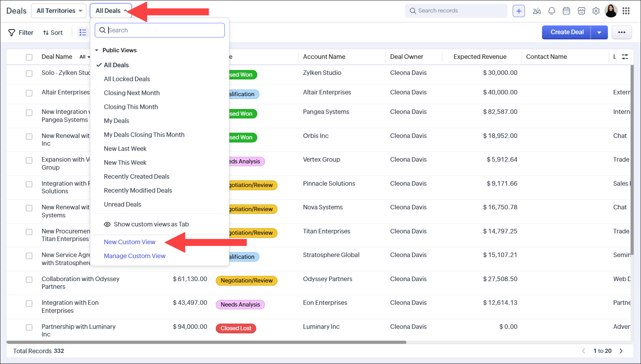Click the blue plus quick-create icon
Image resolution: width=641 pixels, height=364 pixels.
point(519,11)
